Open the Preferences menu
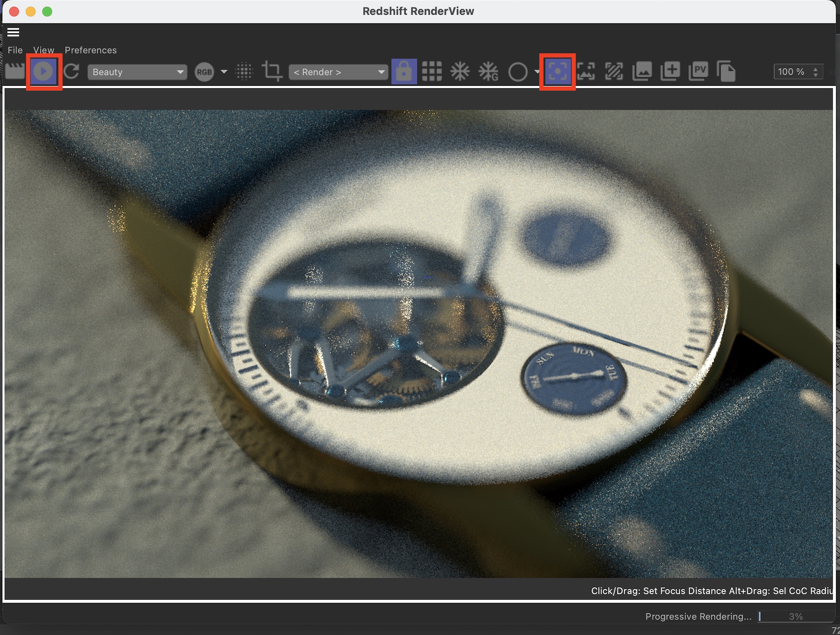Screen dimensions: 840x635 (x=91, y=50)
